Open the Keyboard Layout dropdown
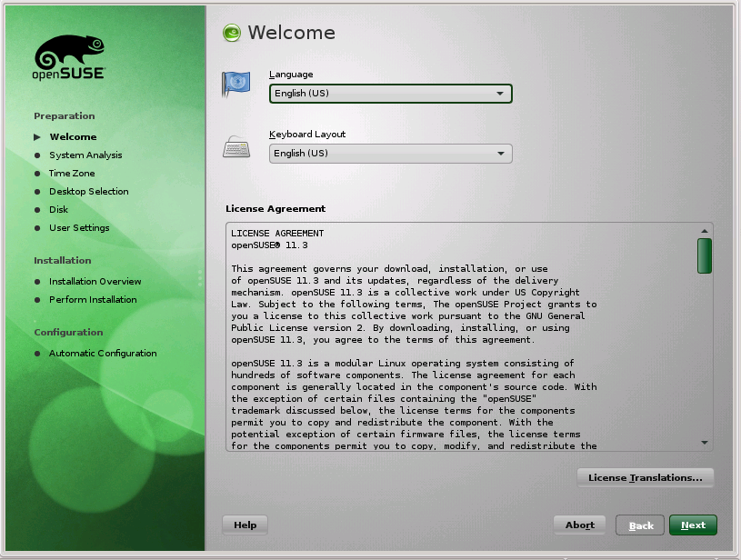Viewport: 741px width, 560px height. point(390,154)
